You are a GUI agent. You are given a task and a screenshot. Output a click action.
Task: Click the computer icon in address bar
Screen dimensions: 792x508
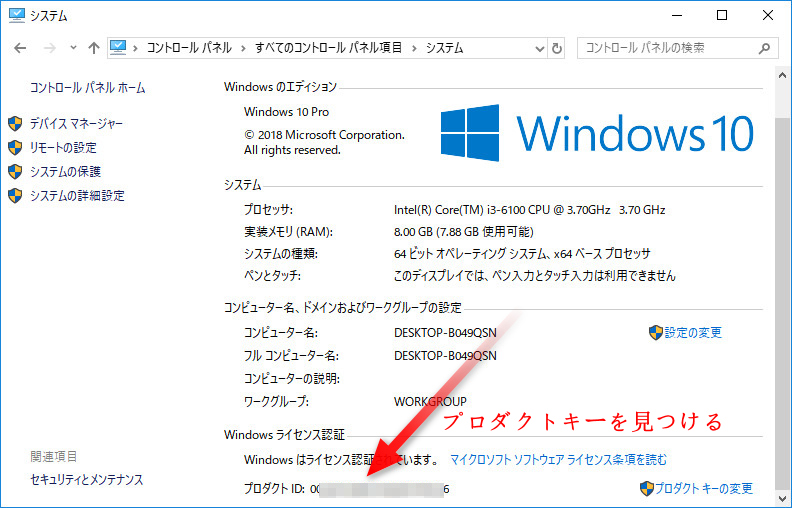click(x=118, y=48)
